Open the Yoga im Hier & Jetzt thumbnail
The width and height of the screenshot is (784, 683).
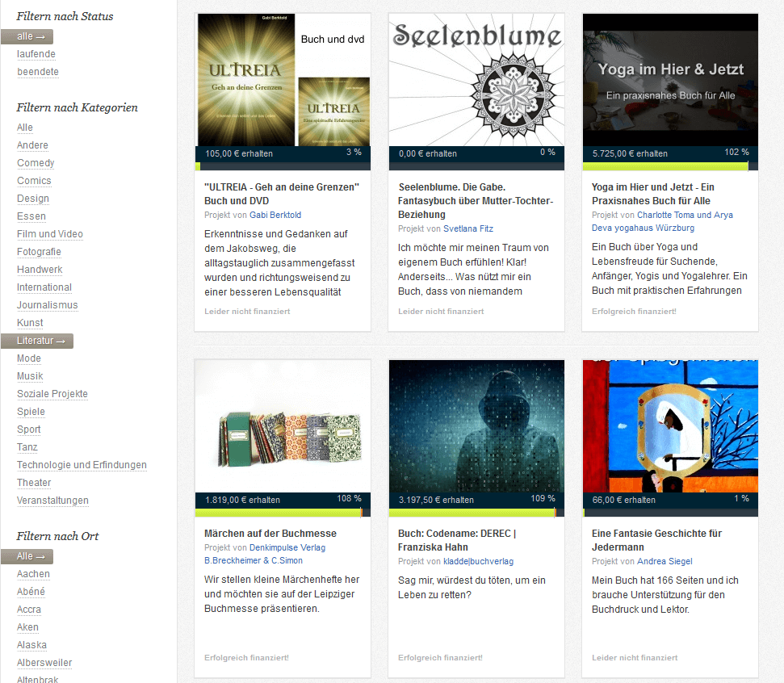[x=670, y=80]
